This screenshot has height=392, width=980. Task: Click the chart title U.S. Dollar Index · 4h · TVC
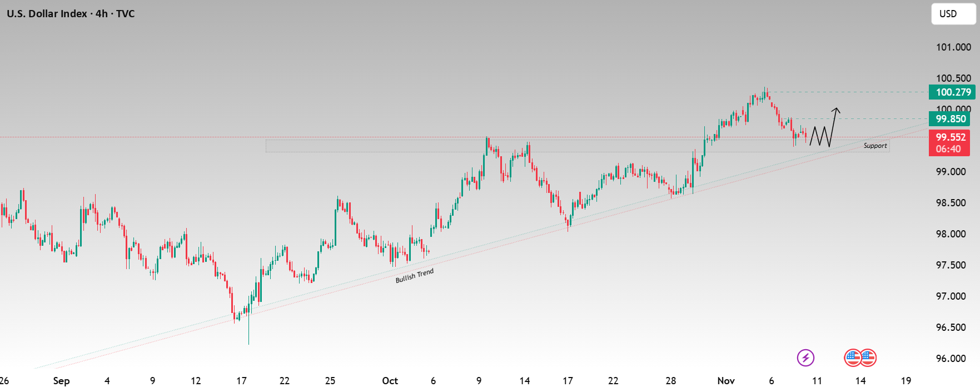(71, 14)
